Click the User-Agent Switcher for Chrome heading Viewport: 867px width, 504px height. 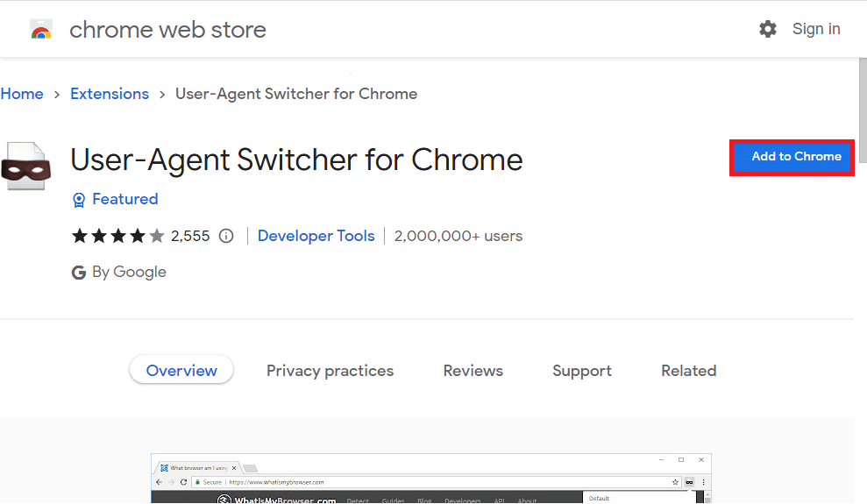296,160
